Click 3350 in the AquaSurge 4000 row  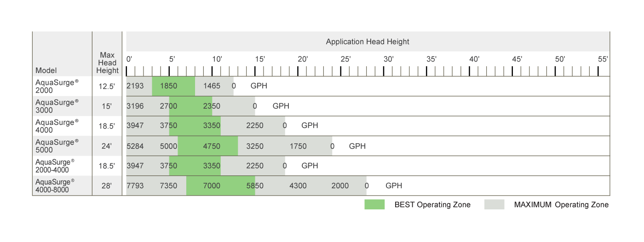pyautogui.click(x=212, y=126)
